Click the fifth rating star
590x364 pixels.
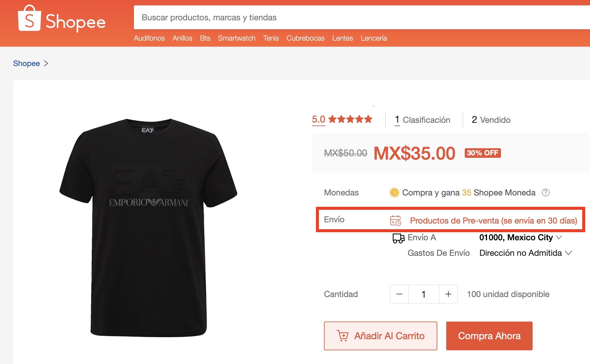click(368, 119)
